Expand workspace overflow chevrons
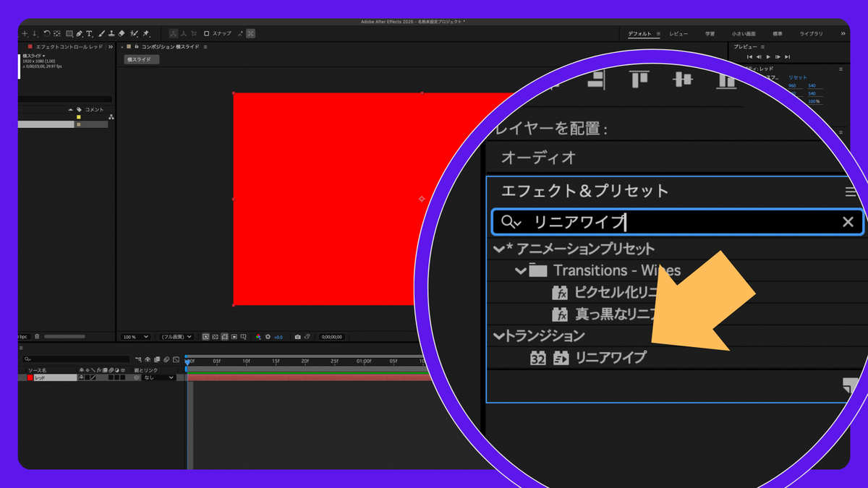The height and width of the screenshot is (488, 868). coord(843,34)
